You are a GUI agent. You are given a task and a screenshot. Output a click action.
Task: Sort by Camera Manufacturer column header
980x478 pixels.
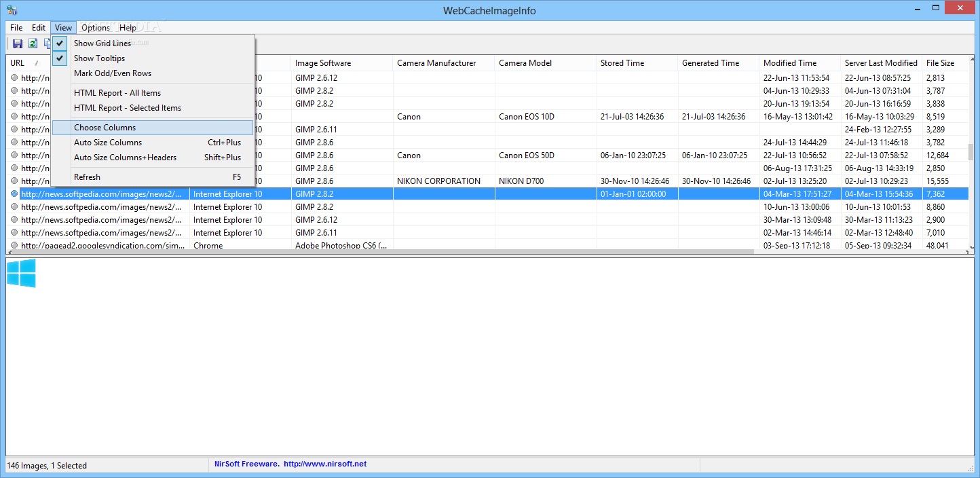444,63
